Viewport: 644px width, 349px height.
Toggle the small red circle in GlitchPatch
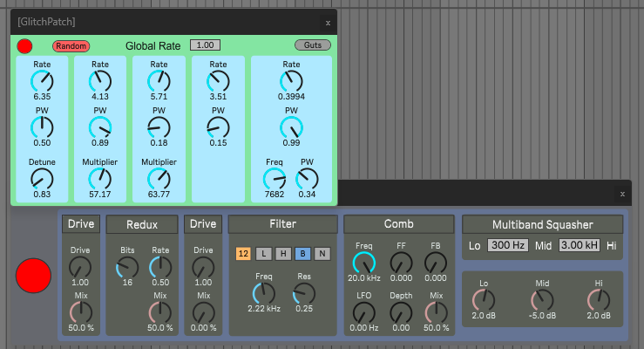click(24, 45)
